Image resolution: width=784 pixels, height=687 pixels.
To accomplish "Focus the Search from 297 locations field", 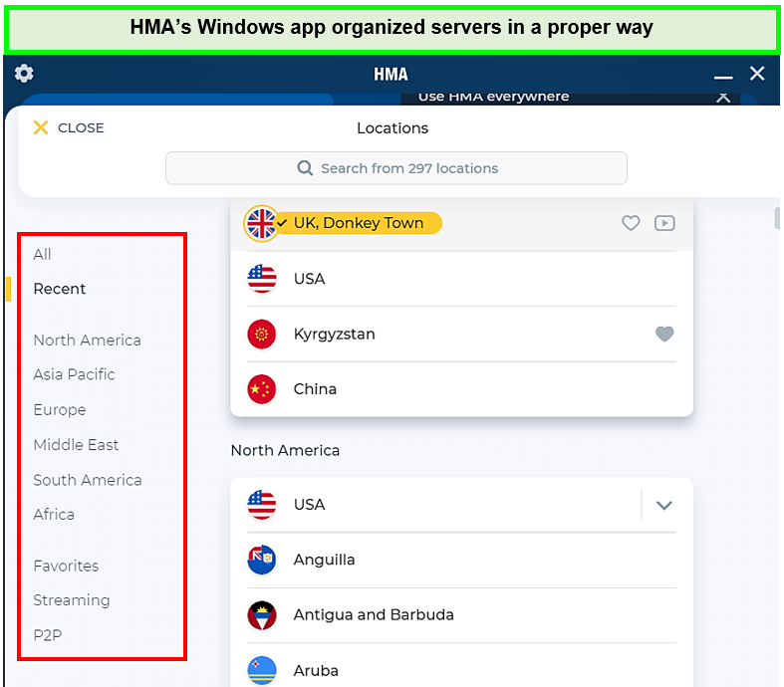I will 396,168.
